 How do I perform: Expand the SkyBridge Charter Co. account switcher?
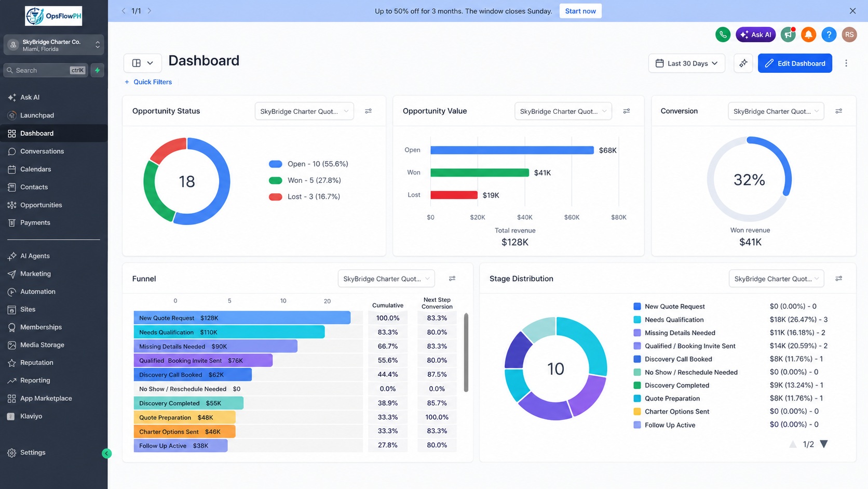54,45
